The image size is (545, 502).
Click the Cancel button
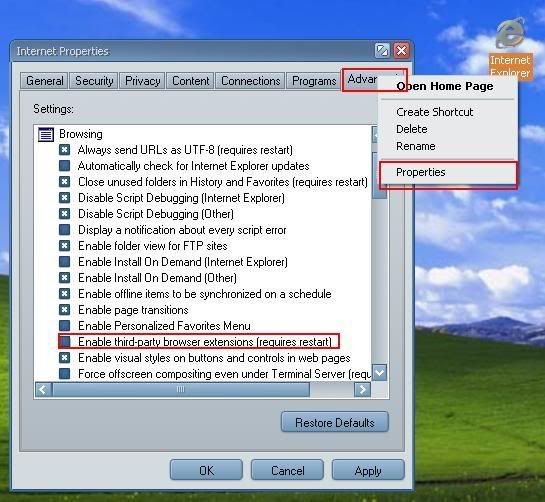287,470
